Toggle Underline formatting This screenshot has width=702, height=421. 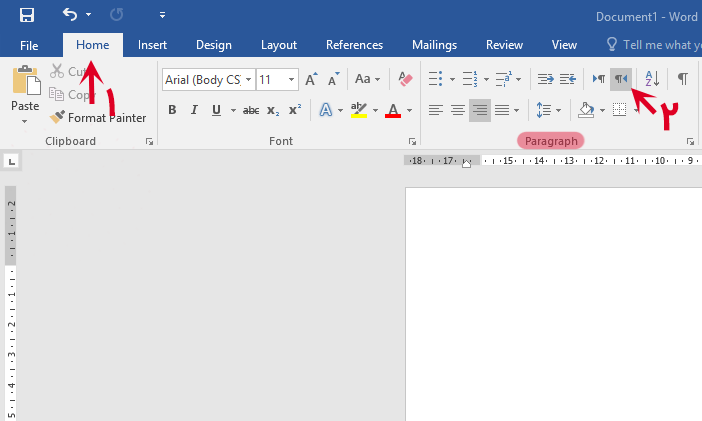click(216, 110)
